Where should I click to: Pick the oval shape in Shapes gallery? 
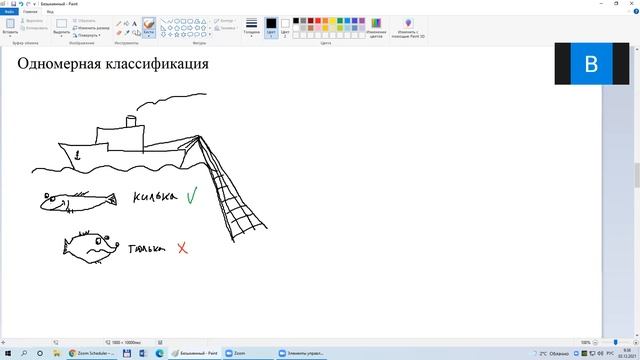click(x=177, y=21)
